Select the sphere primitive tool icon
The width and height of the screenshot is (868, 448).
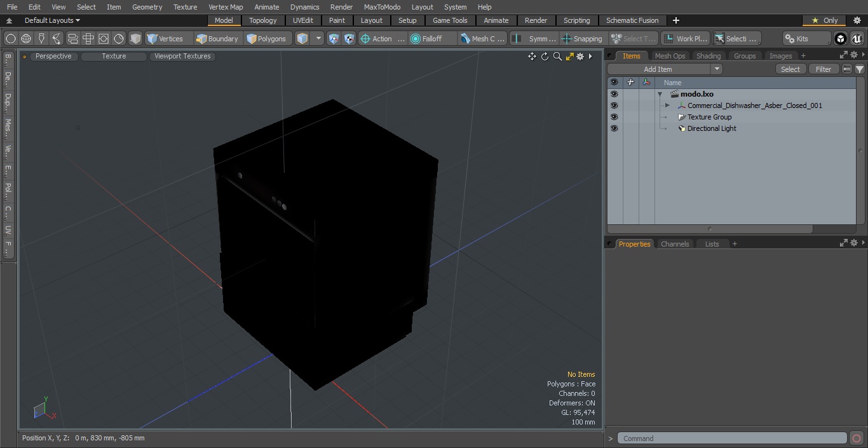tap(11, 39)
